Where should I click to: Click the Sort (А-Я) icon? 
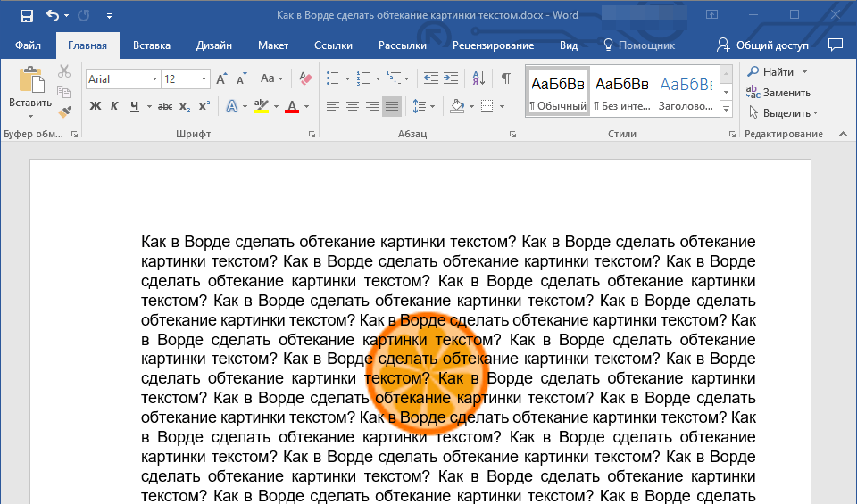tap(478, 78)
